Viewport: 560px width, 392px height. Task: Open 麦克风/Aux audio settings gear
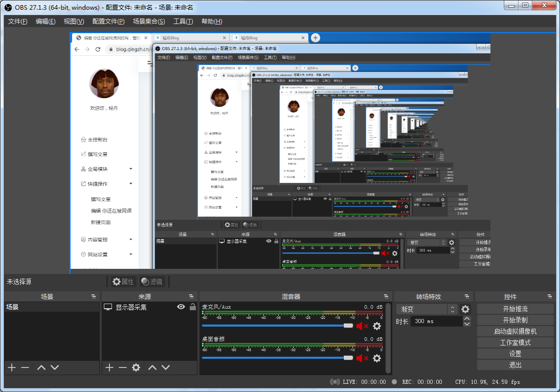[x=377, y=326]
